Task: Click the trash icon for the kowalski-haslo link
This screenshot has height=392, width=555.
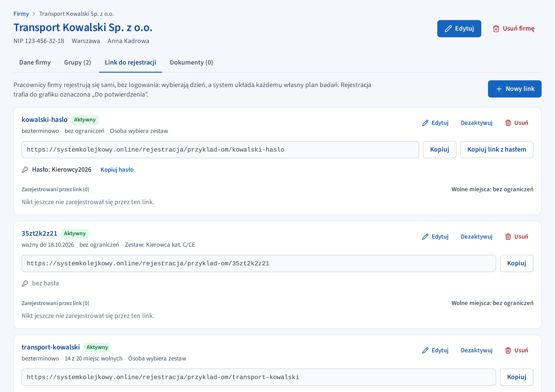Action: [508, 123]
